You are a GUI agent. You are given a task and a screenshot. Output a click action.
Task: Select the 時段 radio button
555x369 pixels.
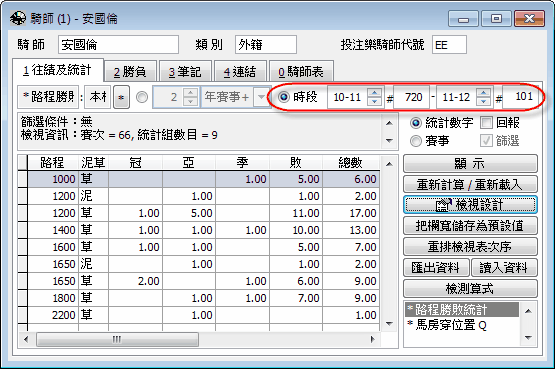pos(284,97)
